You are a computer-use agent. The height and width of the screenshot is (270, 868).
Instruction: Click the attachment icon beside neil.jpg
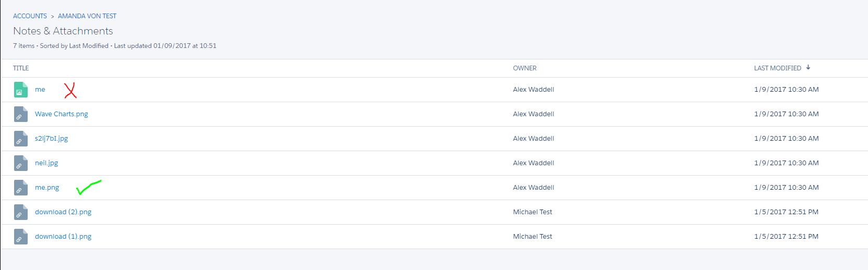coord(21,163)
